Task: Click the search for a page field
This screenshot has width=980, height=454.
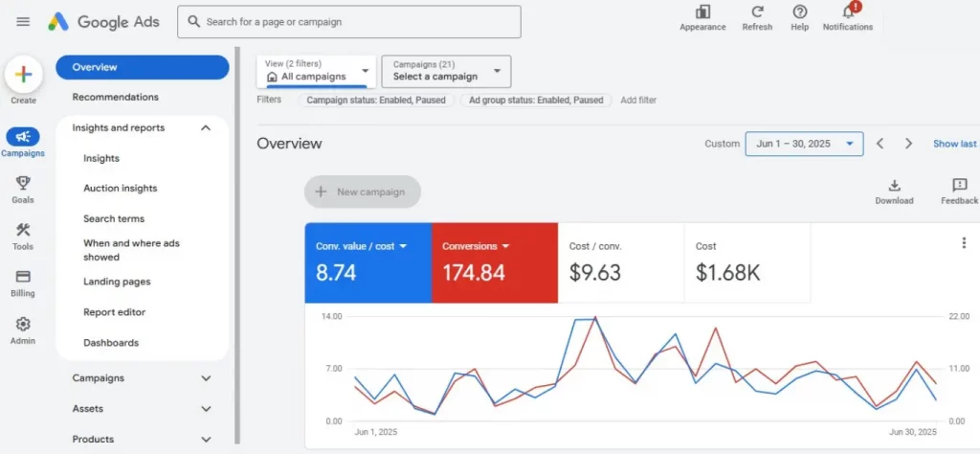Action: pyautogui.click(x=349, y=22)
